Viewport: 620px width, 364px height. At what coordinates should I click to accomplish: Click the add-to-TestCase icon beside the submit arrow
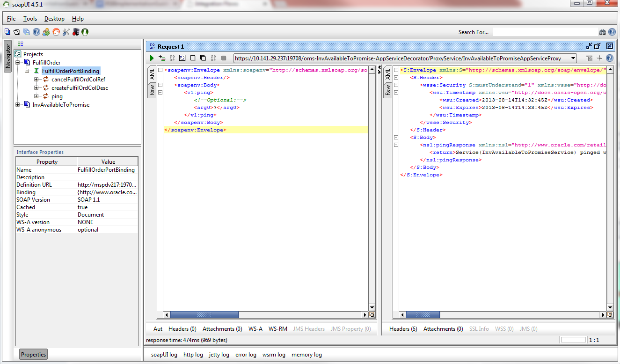coord(162,58)
